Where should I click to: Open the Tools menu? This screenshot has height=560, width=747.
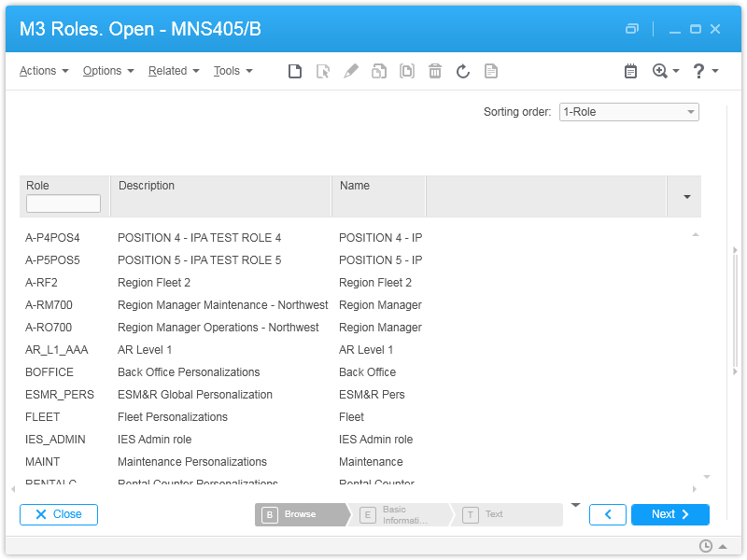pos(233,71)
